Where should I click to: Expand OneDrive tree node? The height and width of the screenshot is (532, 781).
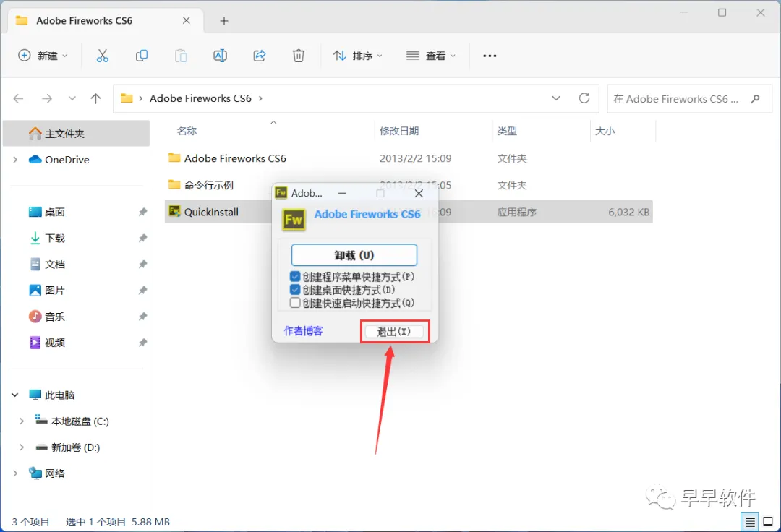15,160
